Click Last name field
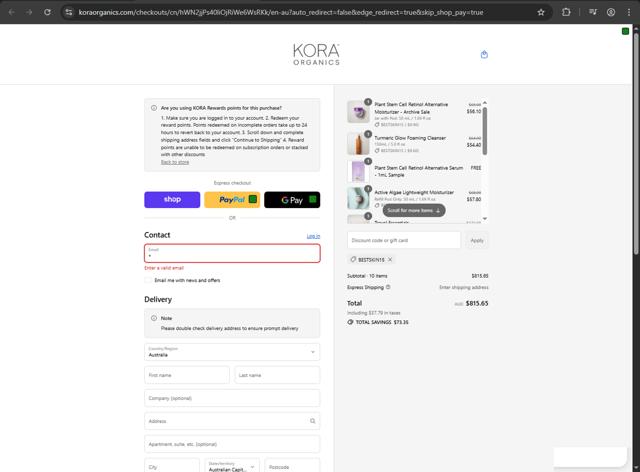The width and height of the screenshot is (640, 472). (x=277, y=375)
